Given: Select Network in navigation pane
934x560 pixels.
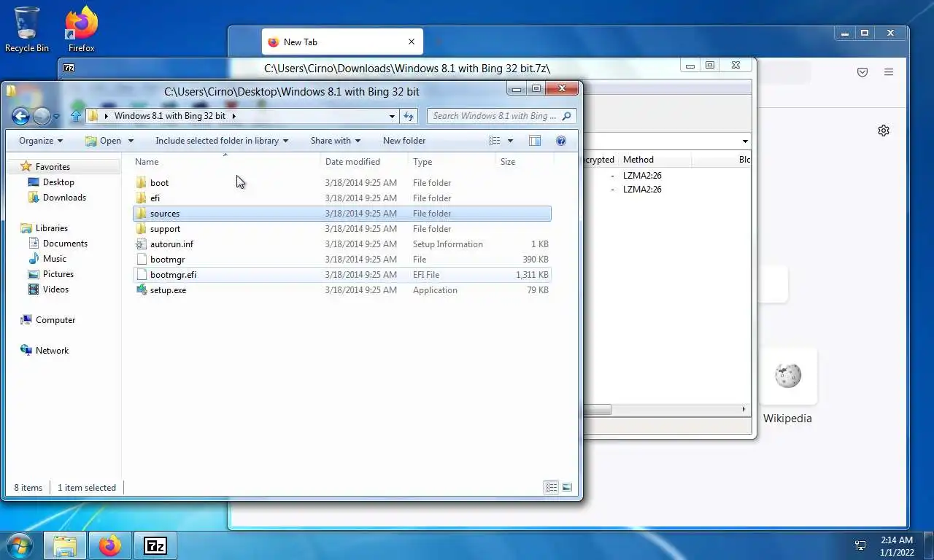Looking at the screenshot, I should (52, 351).
